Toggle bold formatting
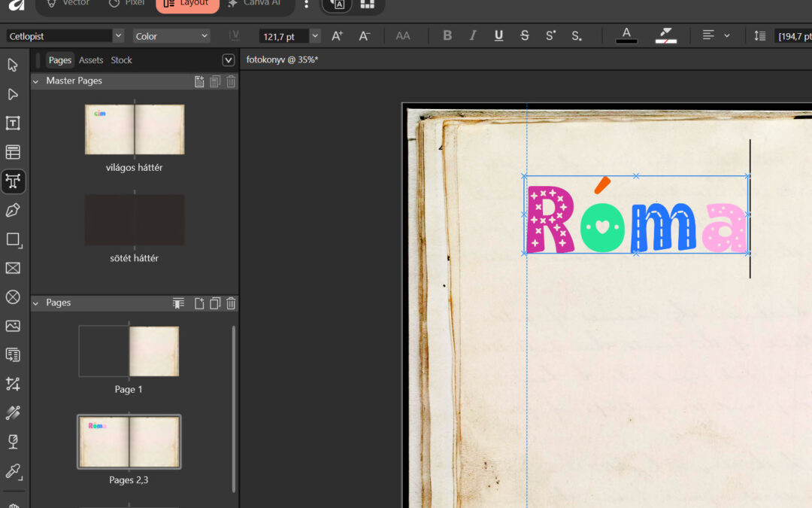This screenshot has height=508, width=812. [447, 36]
